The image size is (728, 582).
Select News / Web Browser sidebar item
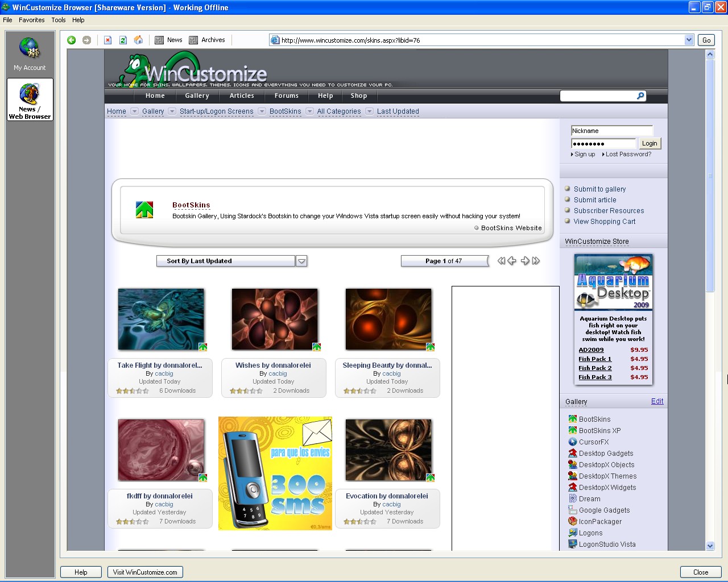30,100
